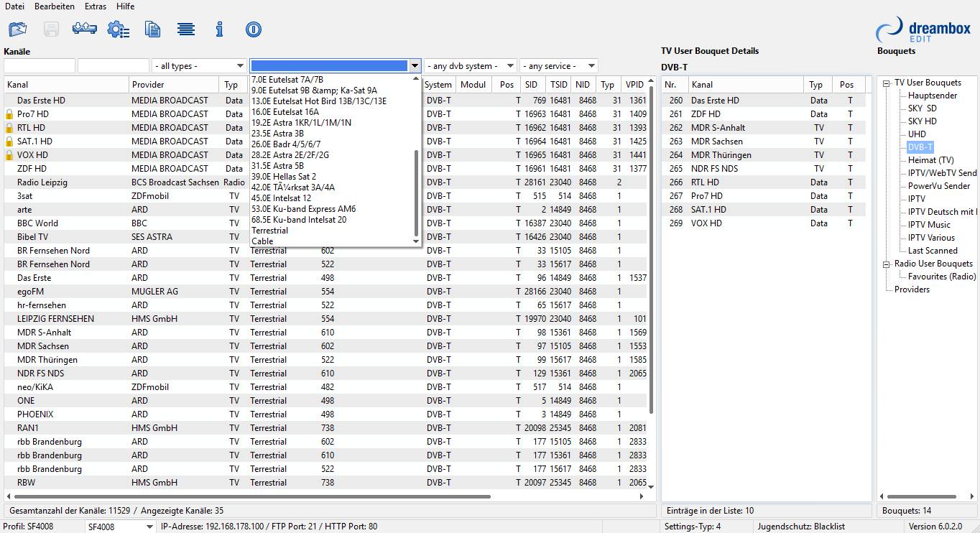
Task: Click the power/exit circle icon
Action: [x=253, y=29]
